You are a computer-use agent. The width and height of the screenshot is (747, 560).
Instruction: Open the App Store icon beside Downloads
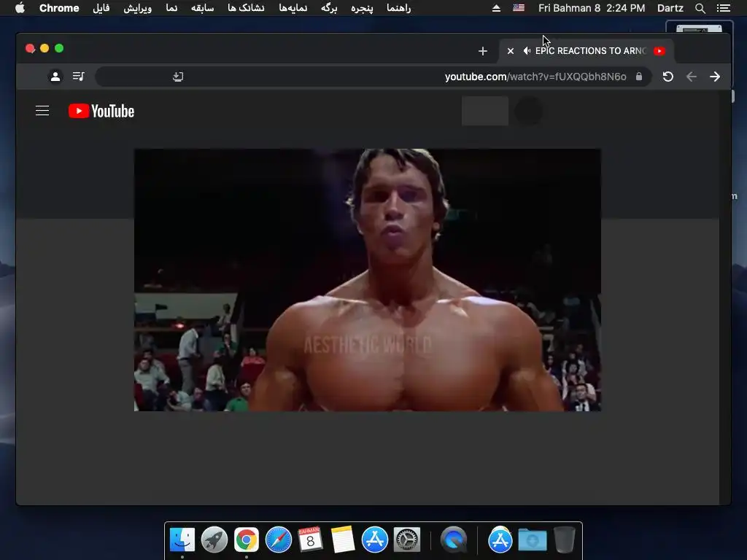coord(500,540)
